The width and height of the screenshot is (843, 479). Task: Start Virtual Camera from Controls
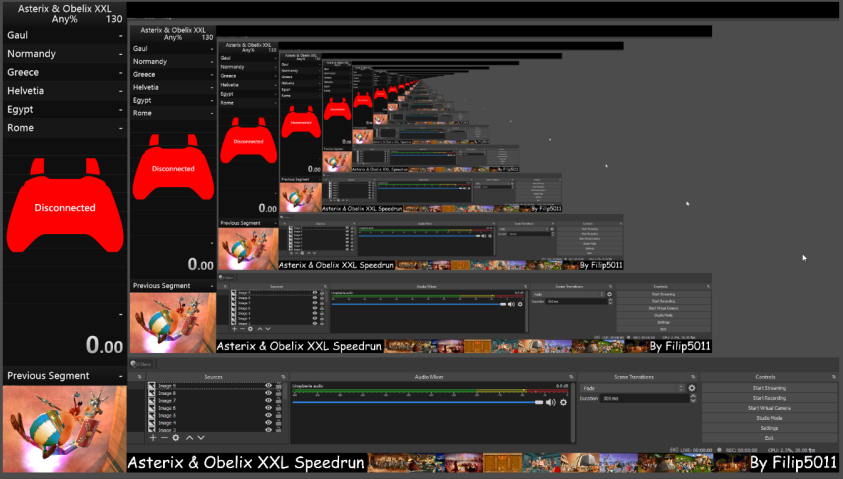[x=769, y=408]
